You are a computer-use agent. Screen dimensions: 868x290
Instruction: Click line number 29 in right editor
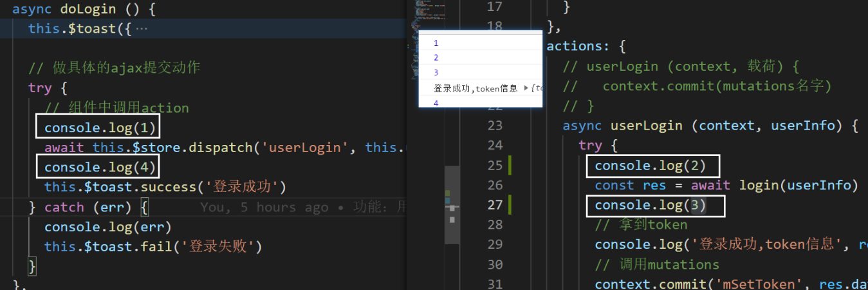[494, 245]
